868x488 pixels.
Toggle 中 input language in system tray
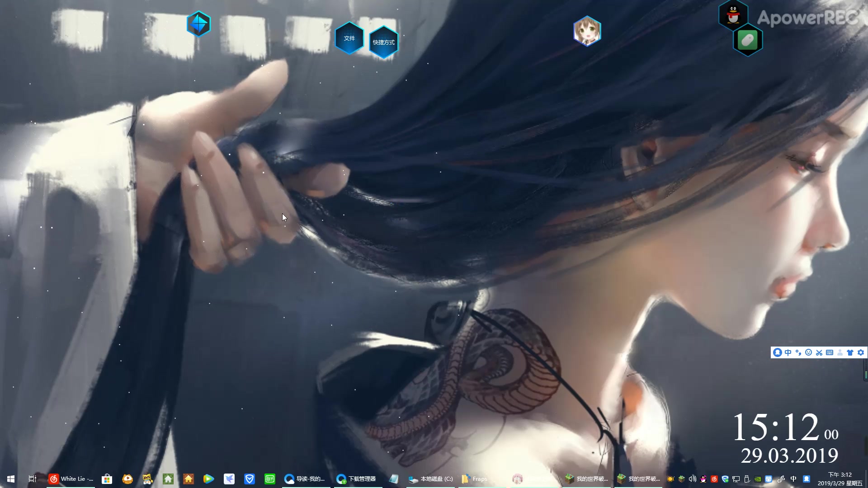793,479
